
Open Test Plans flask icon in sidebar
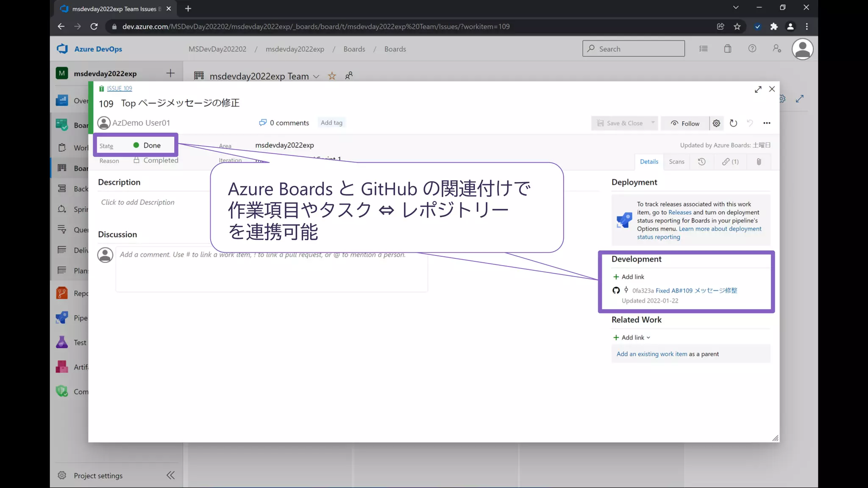(62, 342)
